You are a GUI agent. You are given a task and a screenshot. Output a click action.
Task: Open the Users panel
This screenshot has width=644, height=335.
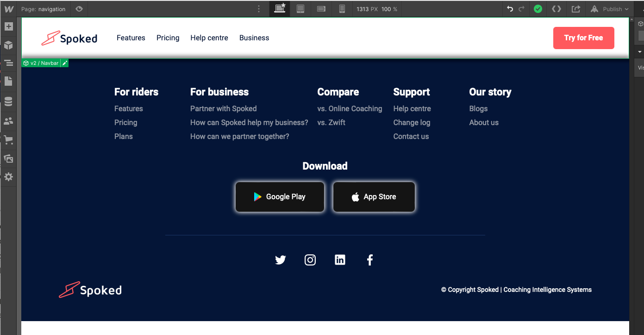click(x=8, y=121)
